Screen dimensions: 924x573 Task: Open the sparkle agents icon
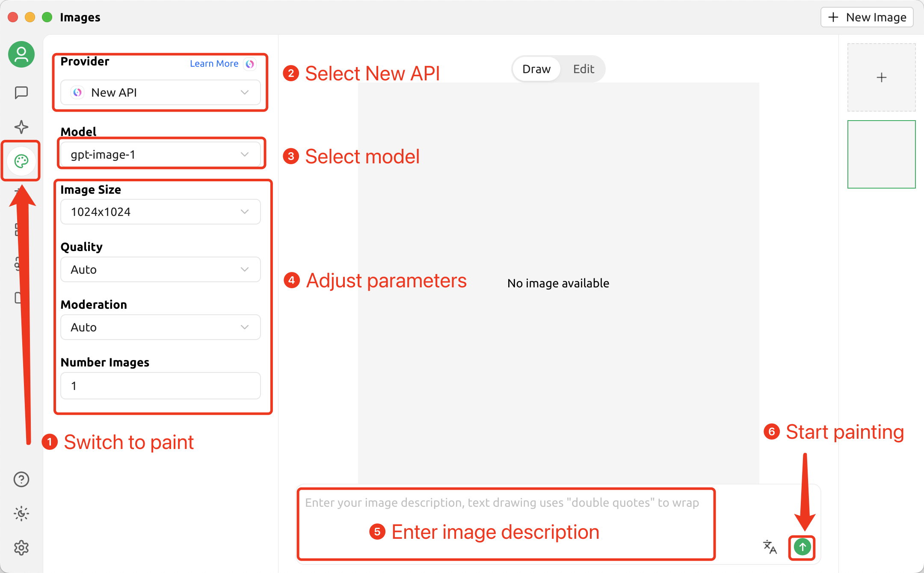click(21, 127)
